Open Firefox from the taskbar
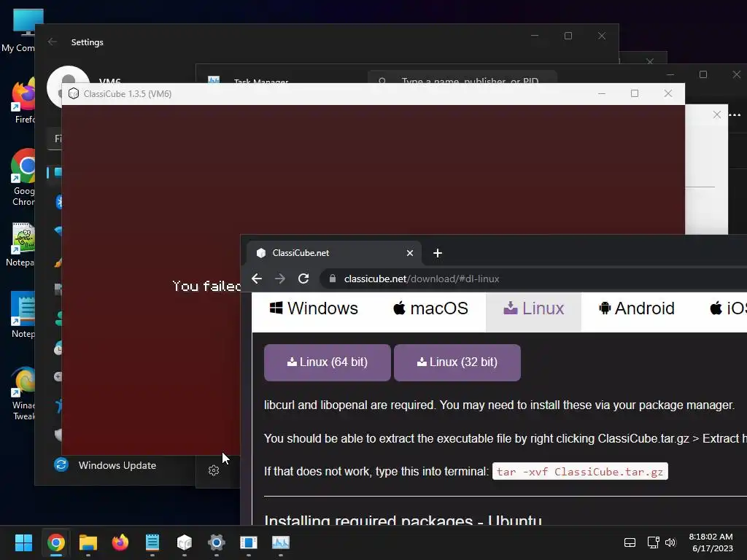The height and width of the screenshot is (560, 747). point(120,542)
